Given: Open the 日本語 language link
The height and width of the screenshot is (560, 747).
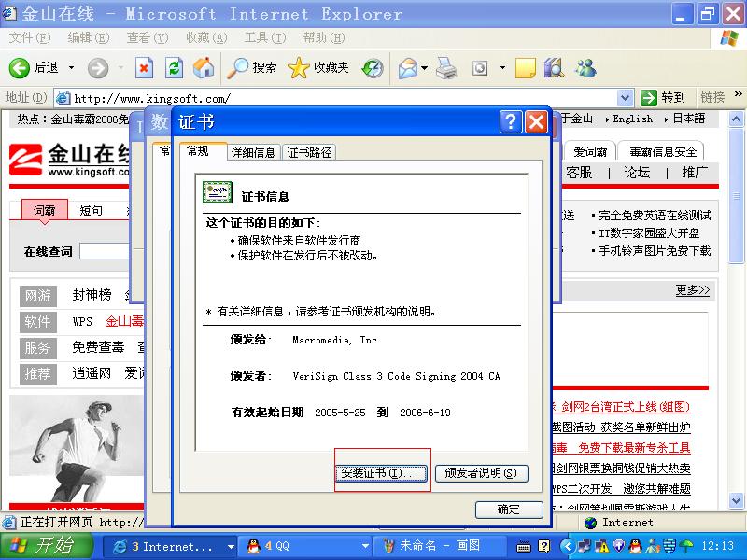Looking at the screenshot, I should pyautogui.click(x=689, y=119).
